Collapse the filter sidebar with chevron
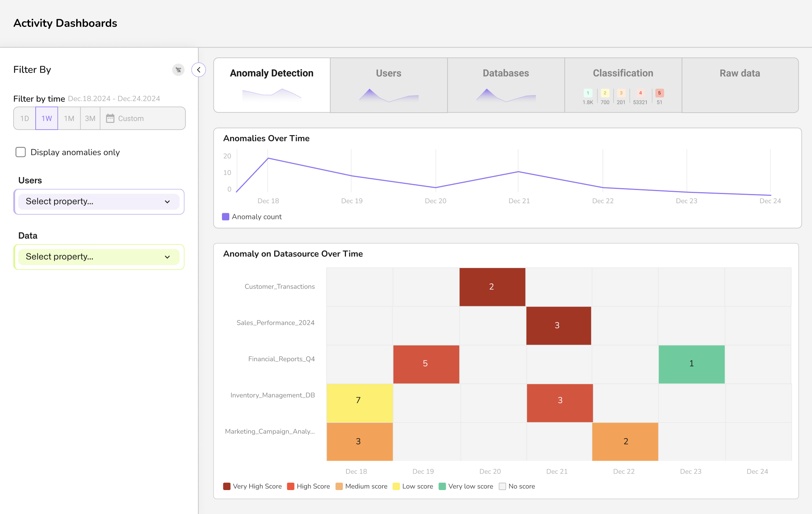The width and height of the screenshot is (812, 514). 198,70
